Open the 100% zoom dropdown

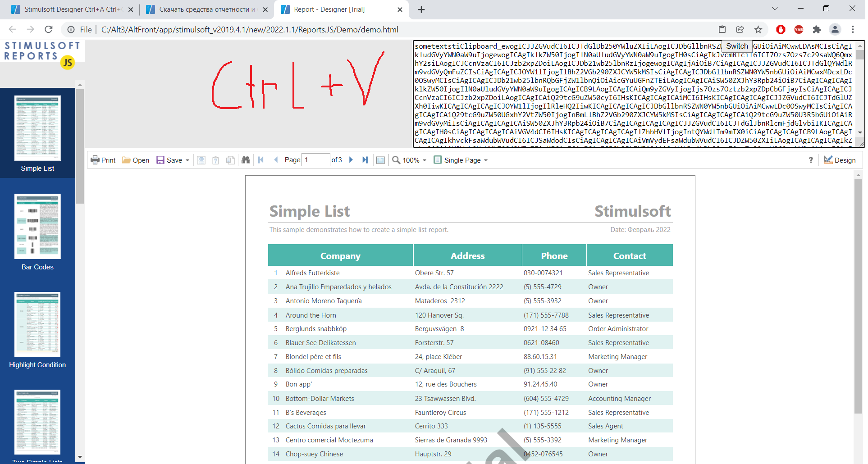tap(409, 160)
